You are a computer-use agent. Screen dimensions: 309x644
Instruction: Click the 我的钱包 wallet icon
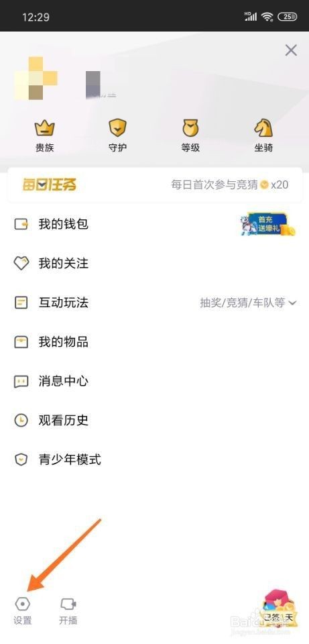(x=21, y=224)
